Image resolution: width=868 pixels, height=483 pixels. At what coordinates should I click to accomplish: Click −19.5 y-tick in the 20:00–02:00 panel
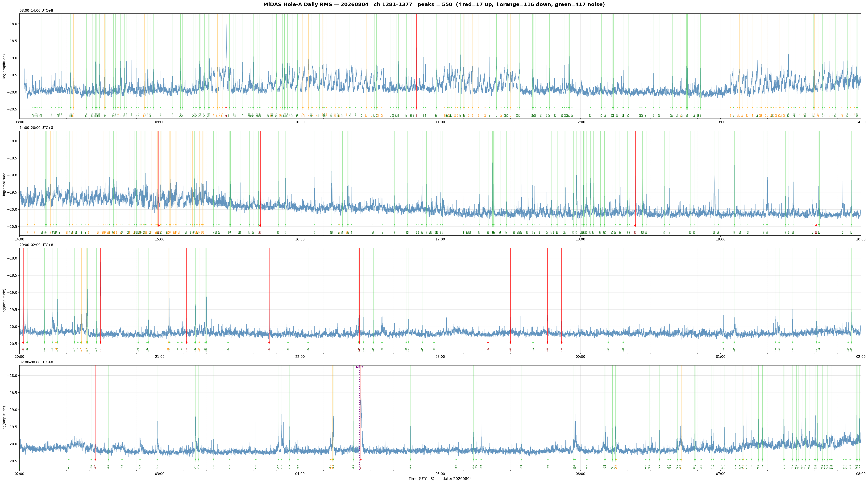pos(12,310)
